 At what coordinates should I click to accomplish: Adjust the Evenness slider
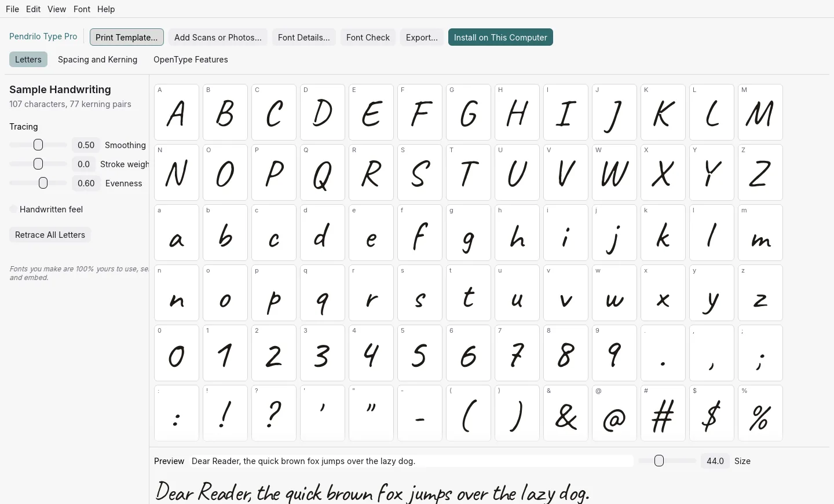(x=38, y=183)
